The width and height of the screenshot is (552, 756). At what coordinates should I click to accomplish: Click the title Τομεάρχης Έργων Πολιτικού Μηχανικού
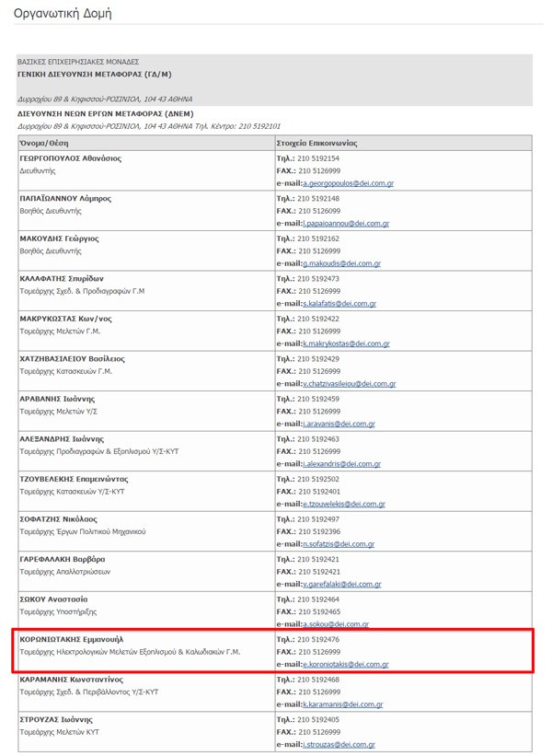coord(83,531)
